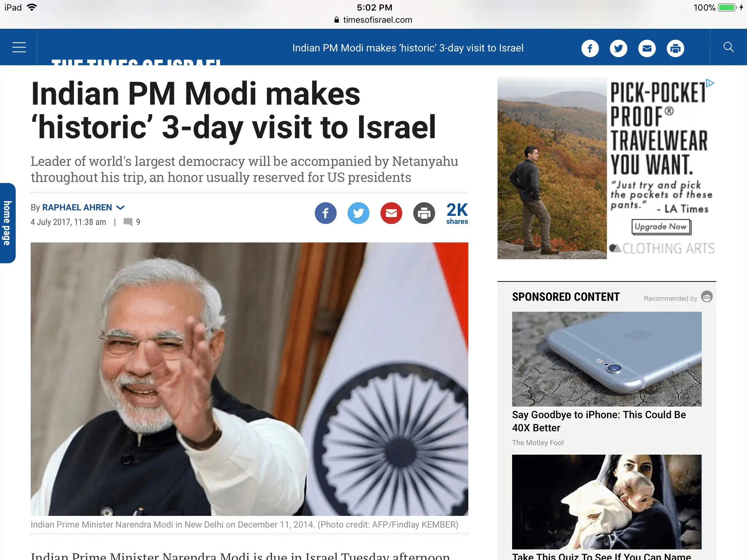This screenshot has height=560, width=747.
Task: Open site search magnifier icon
Action: coord(728,47)
